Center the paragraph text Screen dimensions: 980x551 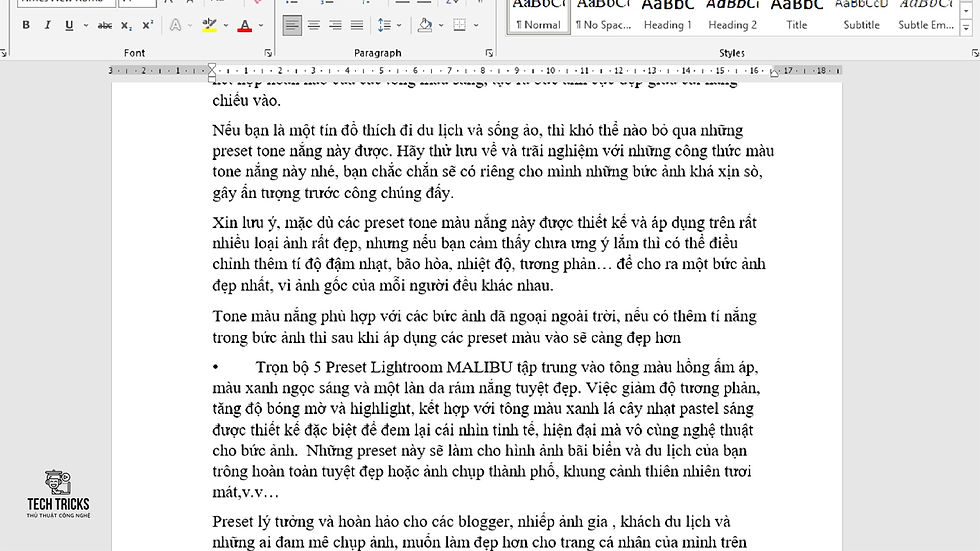[x=314, y=25]
